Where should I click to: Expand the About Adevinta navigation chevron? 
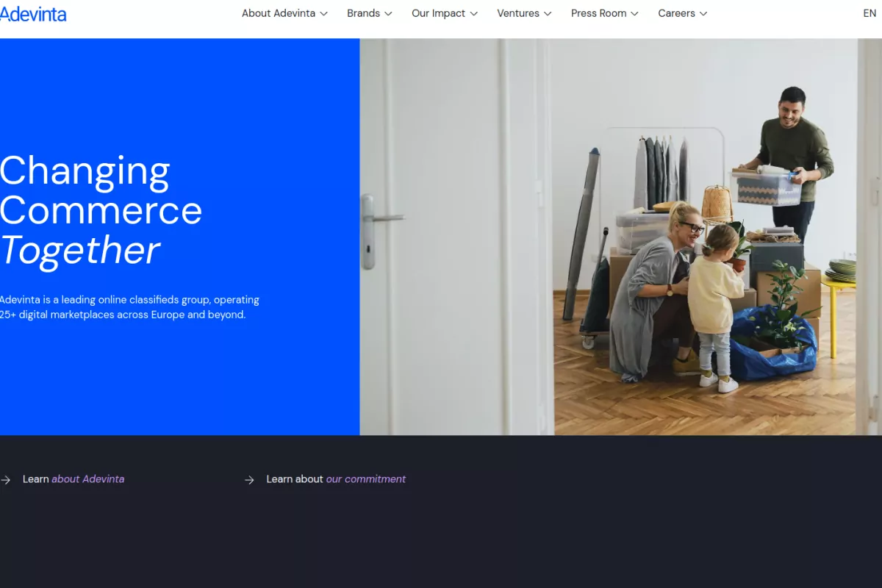click(324, 13)
